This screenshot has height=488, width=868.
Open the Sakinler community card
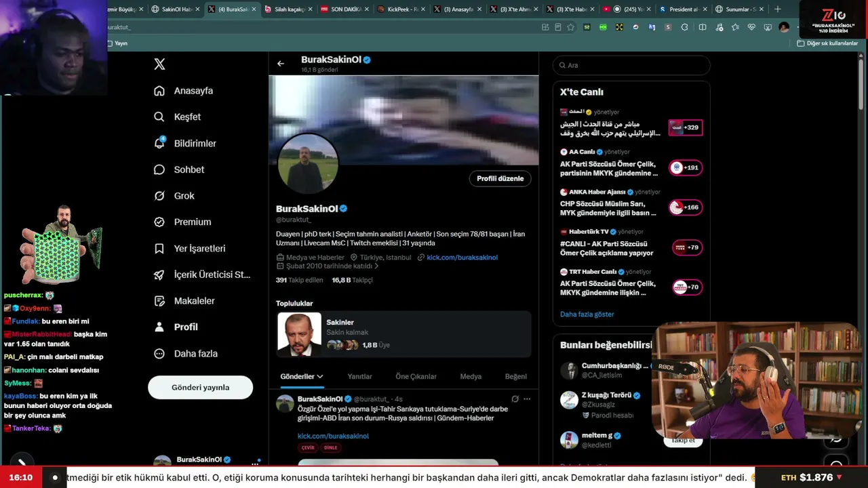403,333
